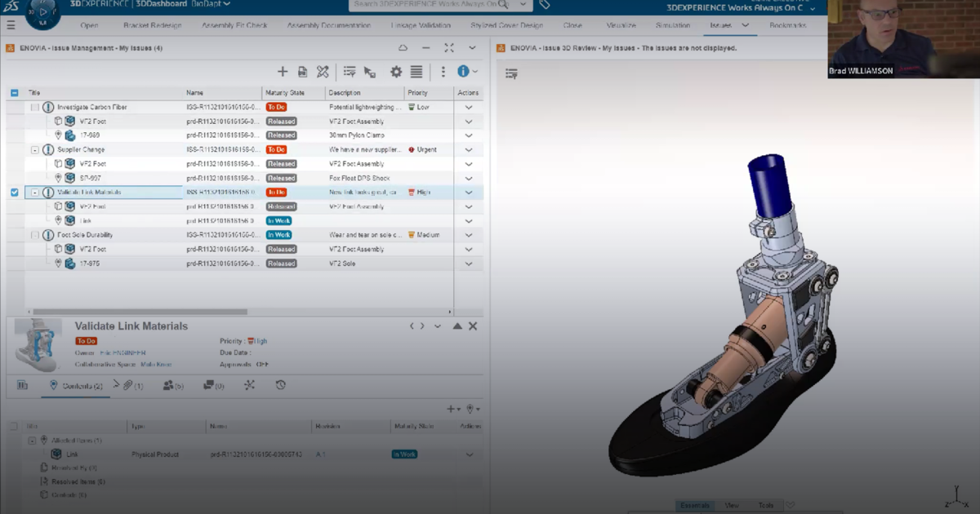Collapse the Supplier Change issue tree
Viewport: 980px width, 514px height.
(34, 149)
